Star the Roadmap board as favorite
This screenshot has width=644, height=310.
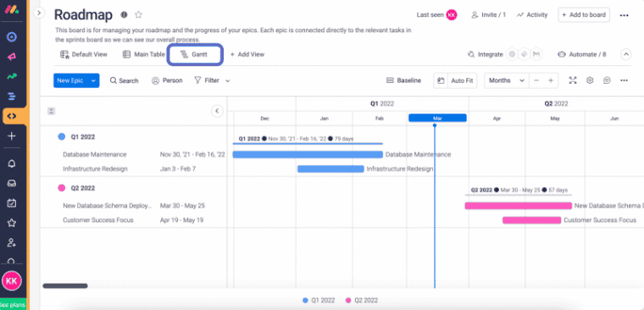[x=138, y=14]
